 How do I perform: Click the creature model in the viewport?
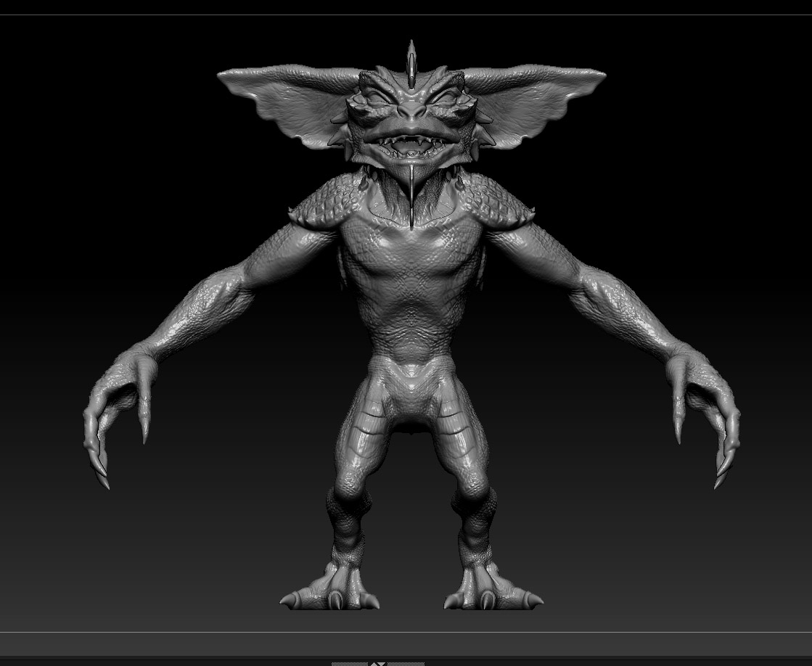[x=411, y=325]
